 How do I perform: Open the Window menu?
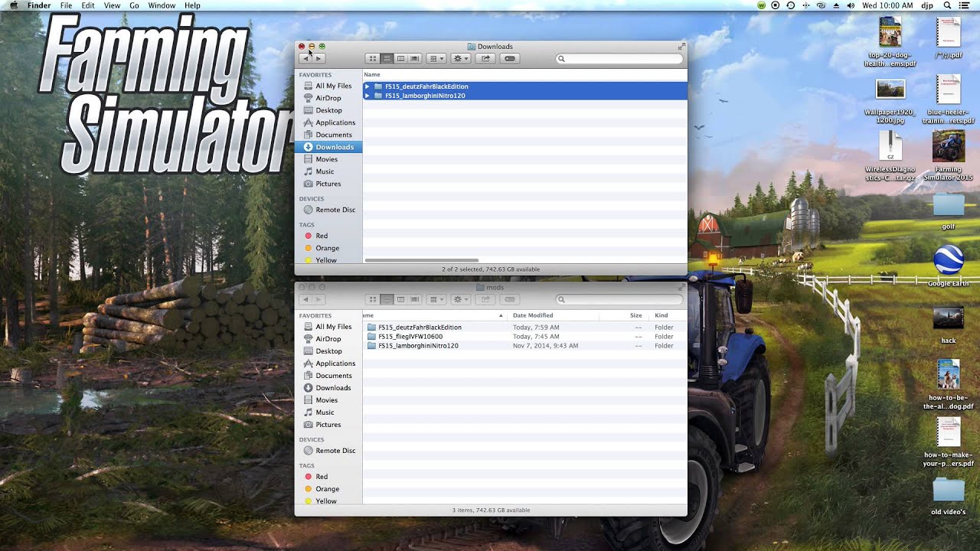162,5
